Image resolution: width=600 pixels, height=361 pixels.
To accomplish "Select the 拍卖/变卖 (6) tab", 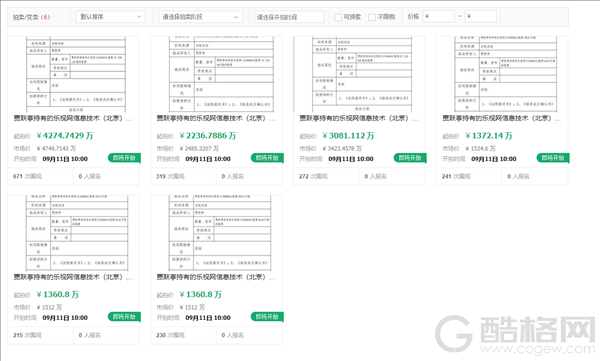I will pyautogui.click(x=31, y=17).
